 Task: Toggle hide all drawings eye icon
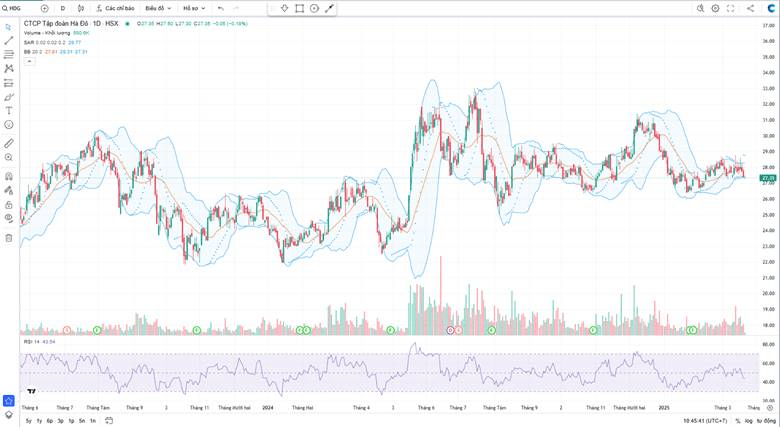(9, 217)
